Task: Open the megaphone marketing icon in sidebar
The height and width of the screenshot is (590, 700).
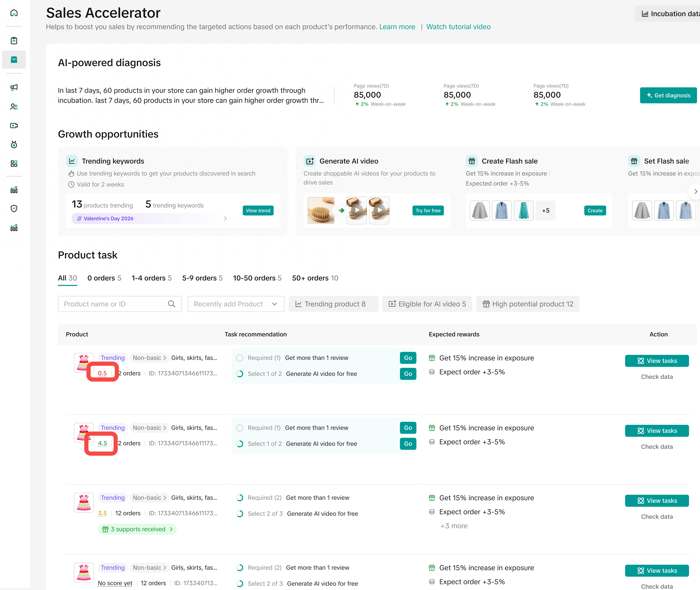Action: tap(14, 88)
